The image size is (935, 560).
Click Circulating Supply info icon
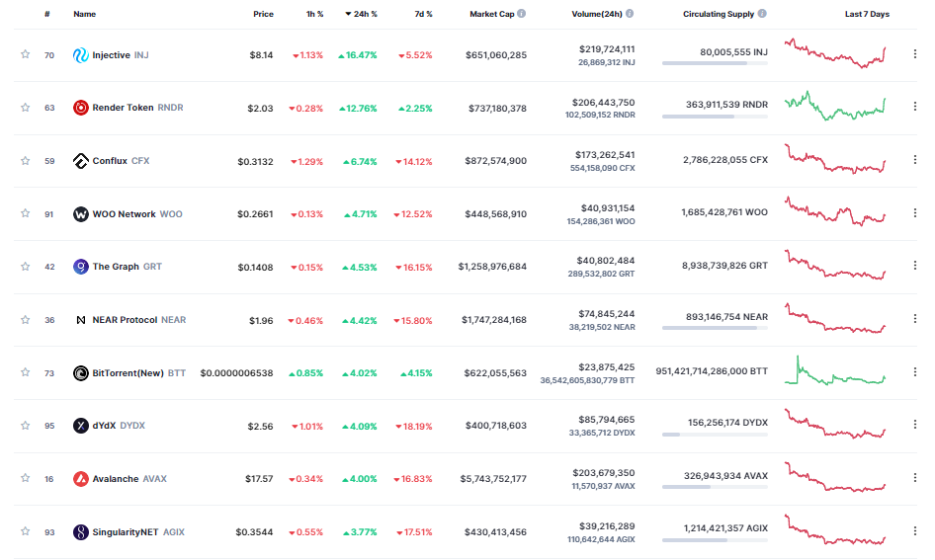[x=762, y=13]
